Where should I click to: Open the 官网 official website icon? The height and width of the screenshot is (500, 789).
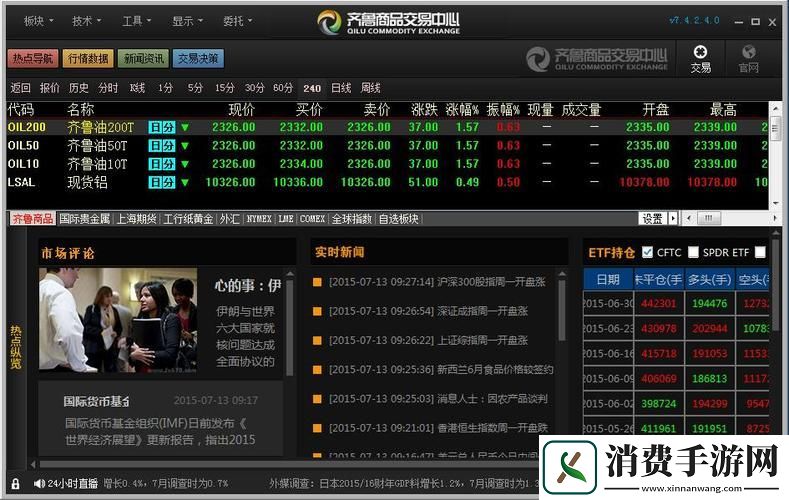coord(748,58)
